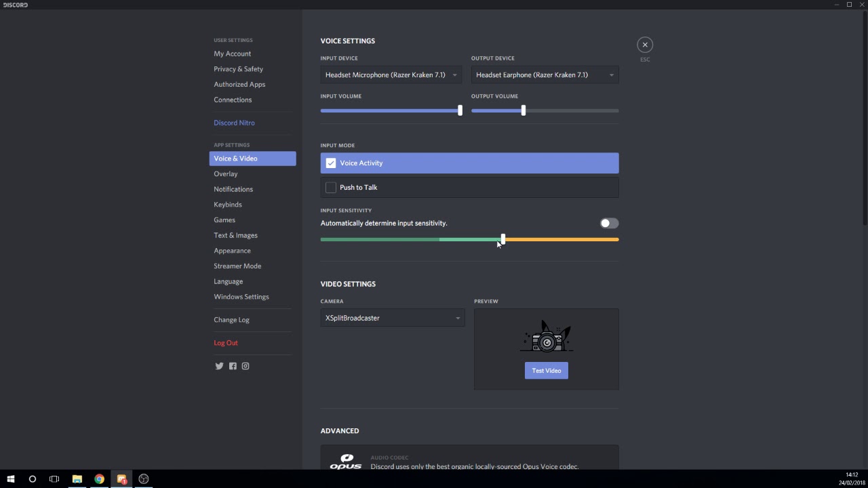868x488 pixels.
Task: Click the 'VOICE SETTINGS' heading
Action: pyautogui.click(x=348, y=41)
